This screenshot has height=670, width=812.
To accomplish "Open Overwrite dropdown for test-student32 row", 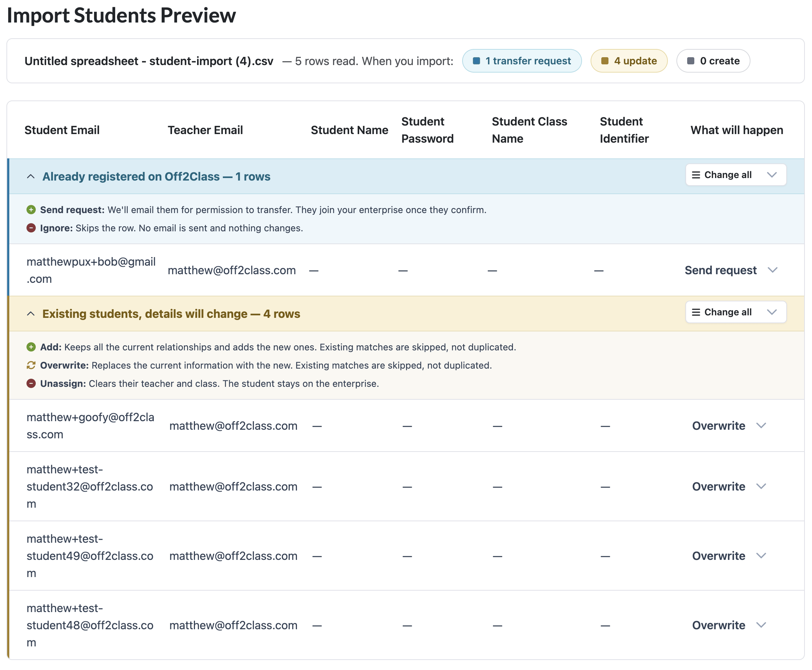I will pyautogui.click(x=729, y=486).
